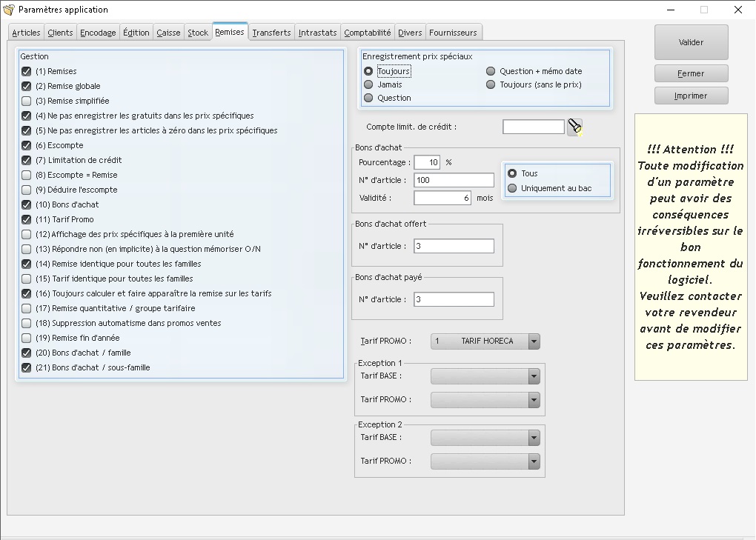Toggle (5) Ne pas enregistrer les articles à zéro
The height and width of the screenshot is (540, 756).
click(27, 130)
